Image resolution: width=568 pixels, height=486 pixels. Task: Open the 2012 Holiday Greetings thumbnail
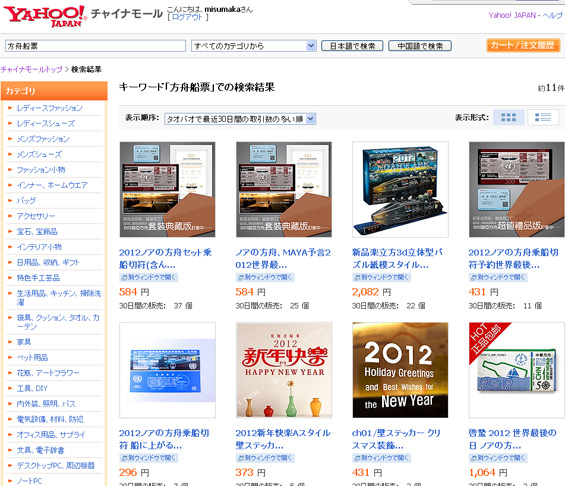[x=400, y=370]
